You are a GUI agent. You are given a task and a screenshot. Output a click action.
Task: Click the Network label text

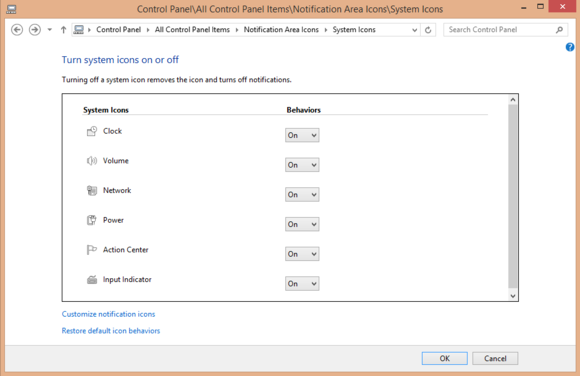click(x=117, y=190)
